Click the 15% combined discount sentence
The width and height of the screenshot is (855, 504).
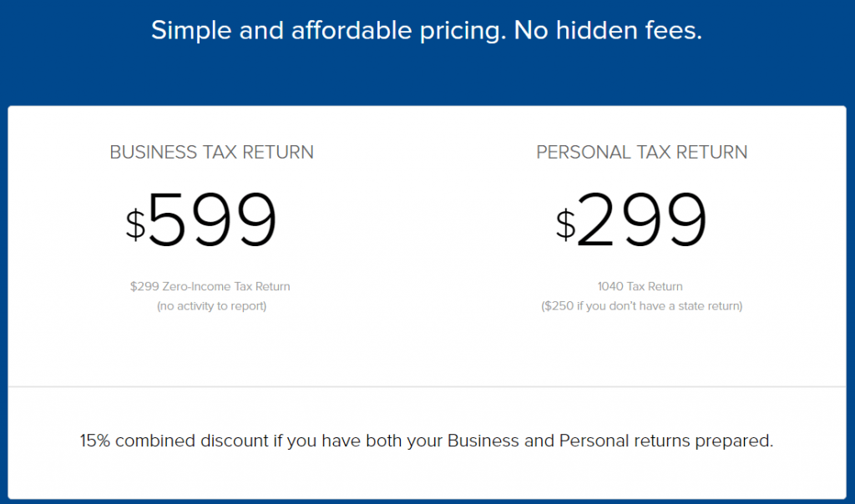(x=427, y=441)
